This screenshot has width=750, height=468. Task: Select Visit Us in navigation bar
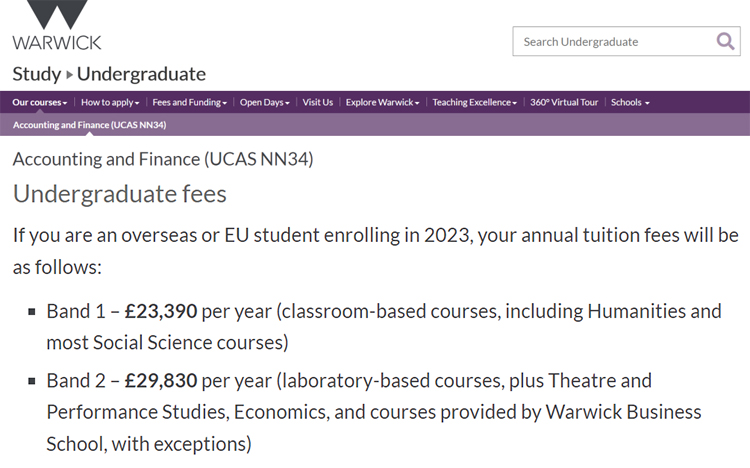(318, 102)
